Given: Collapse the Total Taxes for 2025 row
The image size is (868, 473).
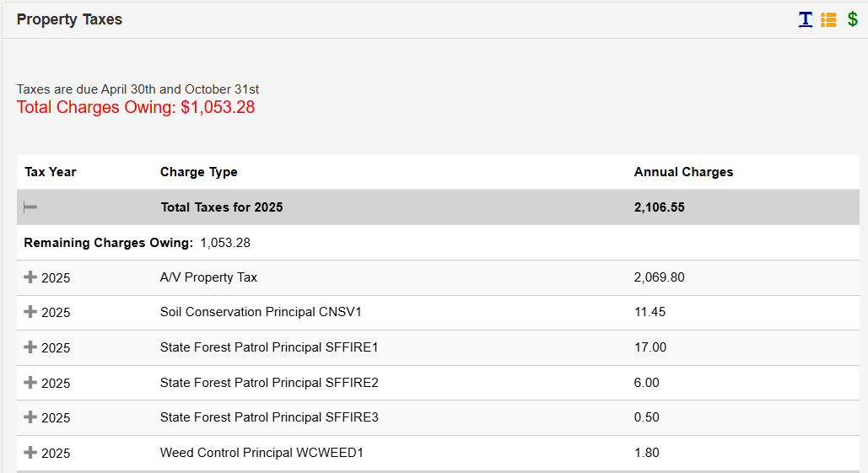Looking at the screenshot, I should (30, 207).
